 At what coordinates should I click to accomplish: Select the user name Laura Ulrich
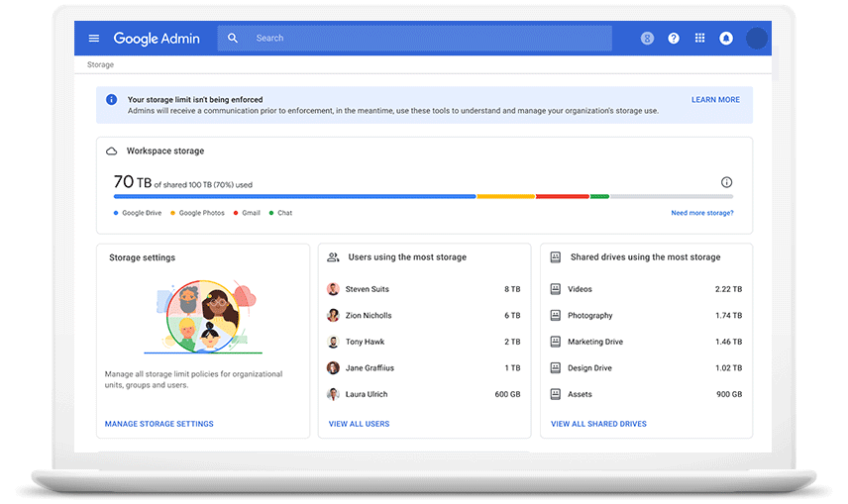coord(367,394)
